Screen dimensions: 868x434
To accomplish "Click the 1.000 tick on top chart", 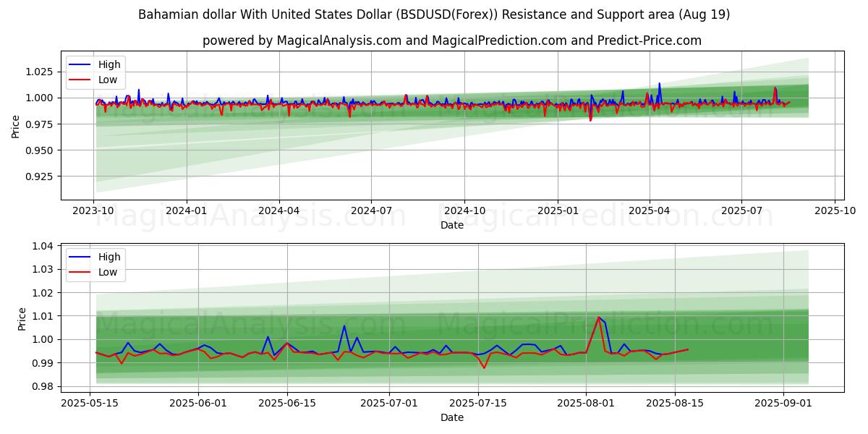I will (40, 98).
